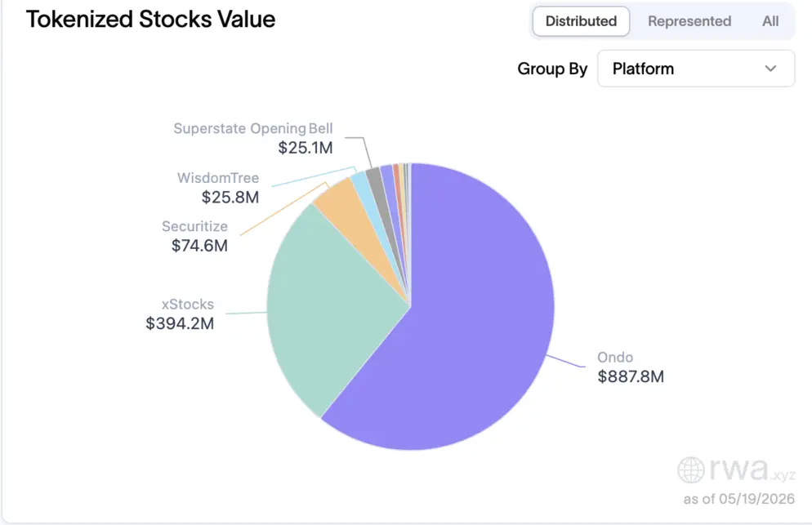Select the Distributed tab
This screenshot has height=525, width=812.
(x=581, y=21)
